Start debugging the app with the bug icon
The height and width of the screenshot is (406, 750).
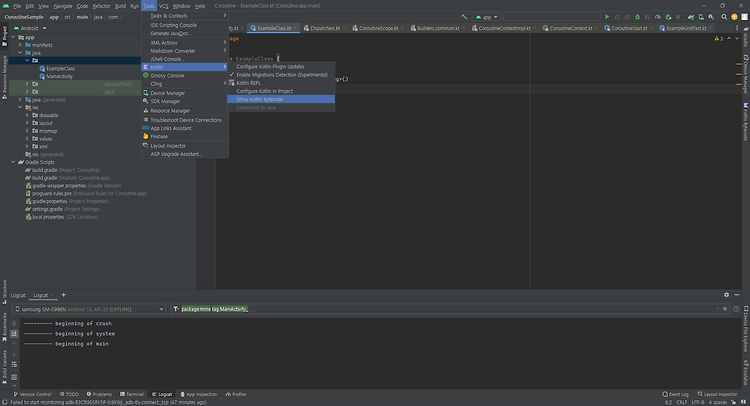pyautogui.click(x=637, y=17)
